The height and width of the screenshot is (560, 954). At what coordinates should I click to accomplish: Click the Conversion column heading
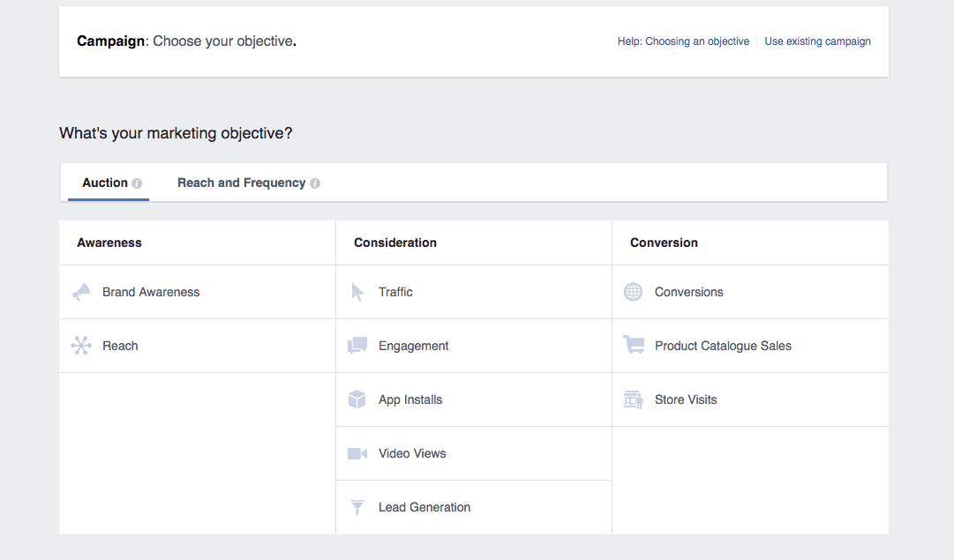(x=664, y=243)
